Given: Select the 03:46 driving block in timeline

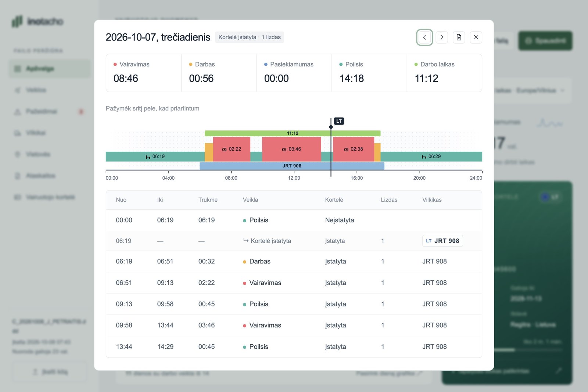Looking at the screenshot, I should coord(291,149).
